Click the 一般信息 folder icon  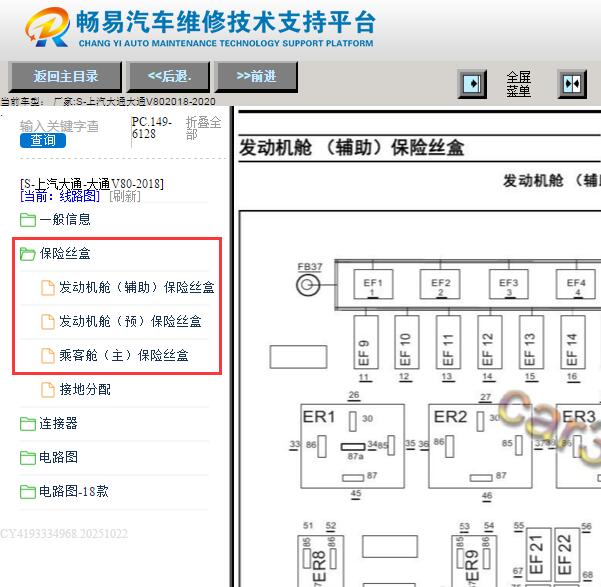click(x=28, y=220)
